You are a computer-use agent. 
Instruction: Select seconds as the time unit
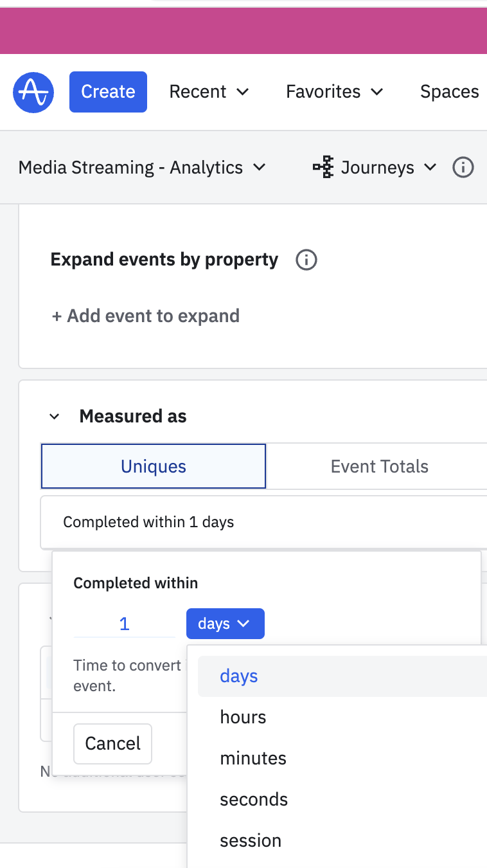coord(254,800)
